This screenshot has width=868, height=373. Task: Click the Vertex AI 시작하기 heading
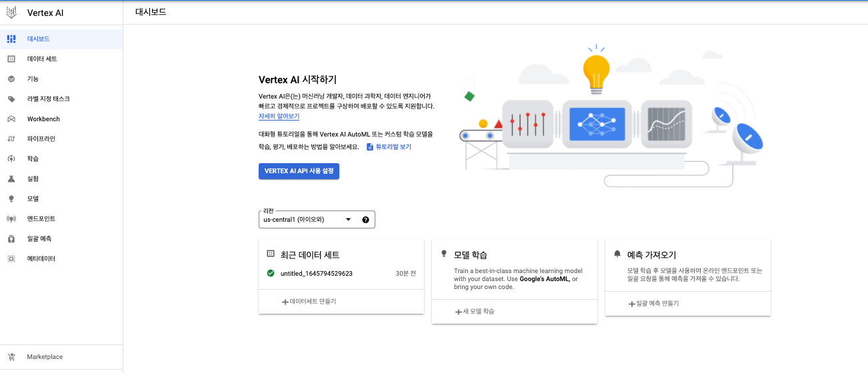point(297,80)
